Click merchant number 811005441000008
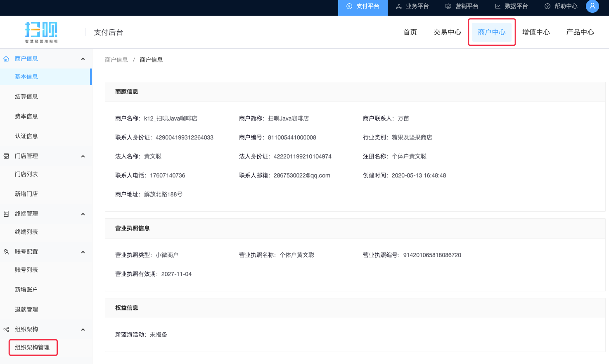Screen dimensions: 609x364 pyautogui.click(x=292, y=137)
